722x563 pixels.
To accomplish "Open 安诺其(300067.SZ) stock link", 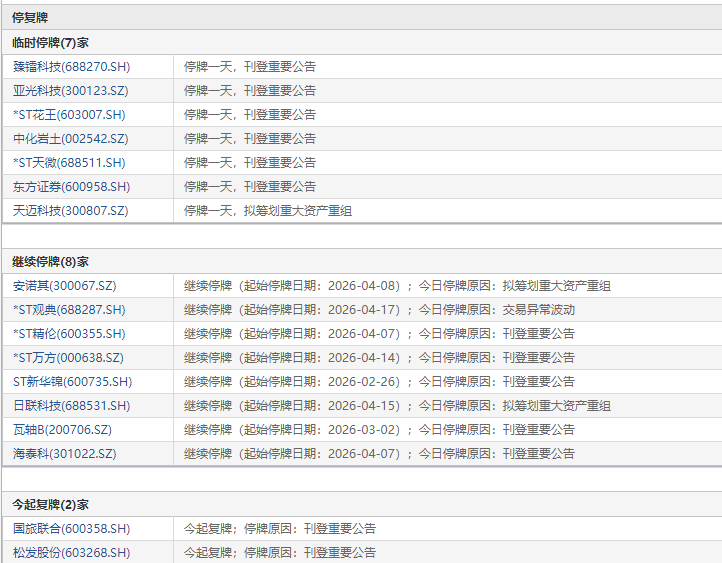I will click(x=64, y=286).
